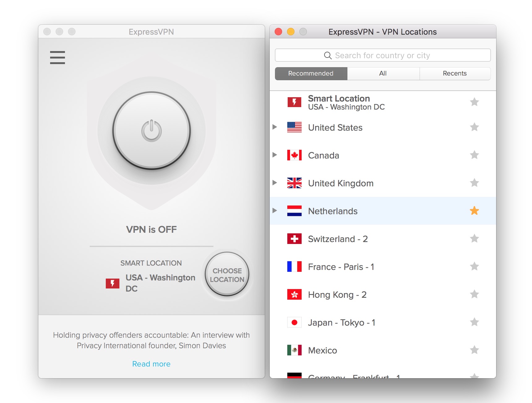
Task: Switch to the All locations tab
Action: [383, 73]
